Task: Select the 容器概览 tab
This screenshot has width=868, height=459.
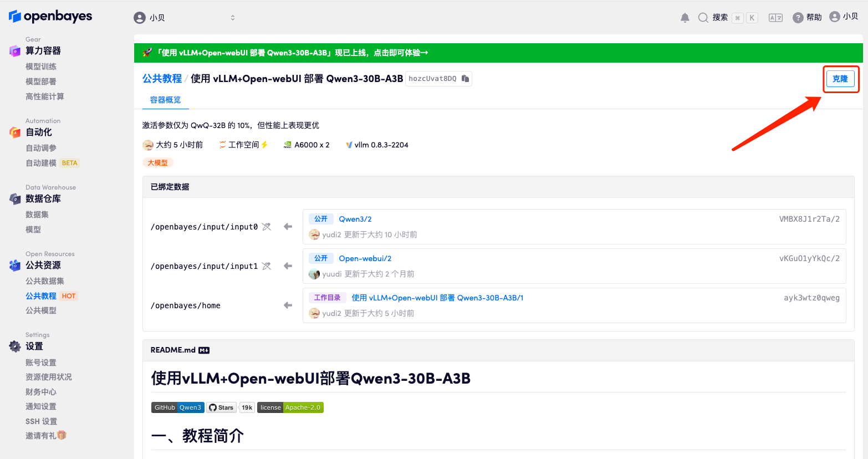Action: pos(166,100)
